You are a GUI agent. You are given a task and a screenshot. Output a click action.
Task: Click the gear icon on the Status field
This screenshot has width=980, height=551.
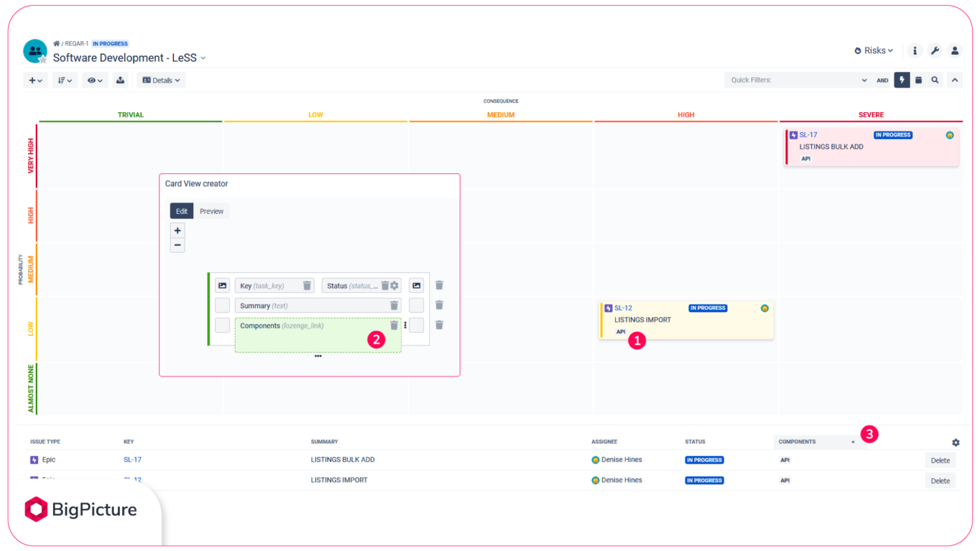pos(394,285)
